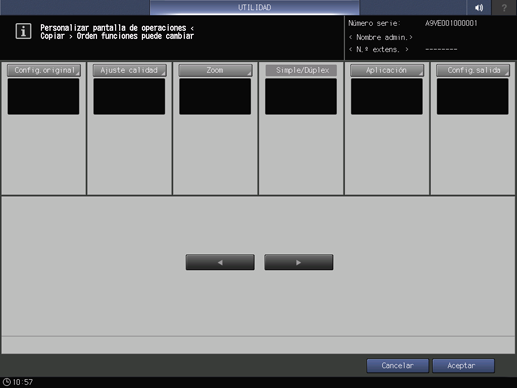Click black preview under Ajuste calidad
Screen dimensions: 517x388
[129, 96]
